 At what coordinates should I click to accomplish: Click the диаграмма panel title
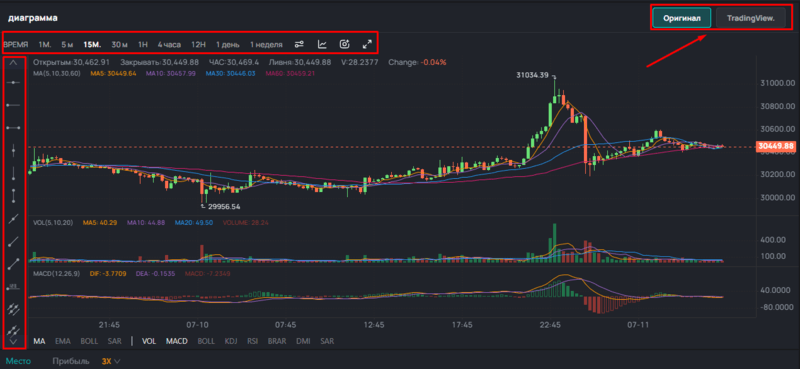pos(33,18)
